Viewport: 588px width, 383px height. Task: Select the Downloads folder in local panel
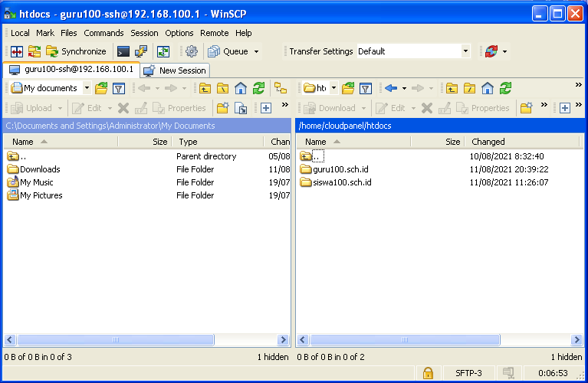tap(40, 169)
